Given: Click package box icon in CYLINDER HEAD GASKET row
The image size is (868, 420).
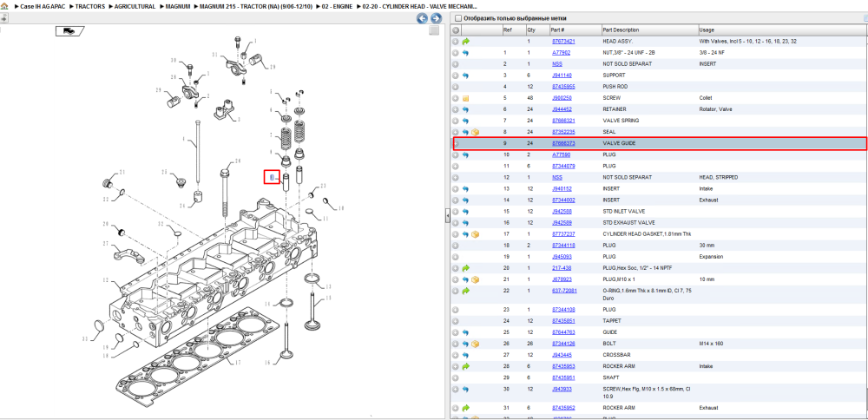Looking at the screenshot, I should 475,234.
